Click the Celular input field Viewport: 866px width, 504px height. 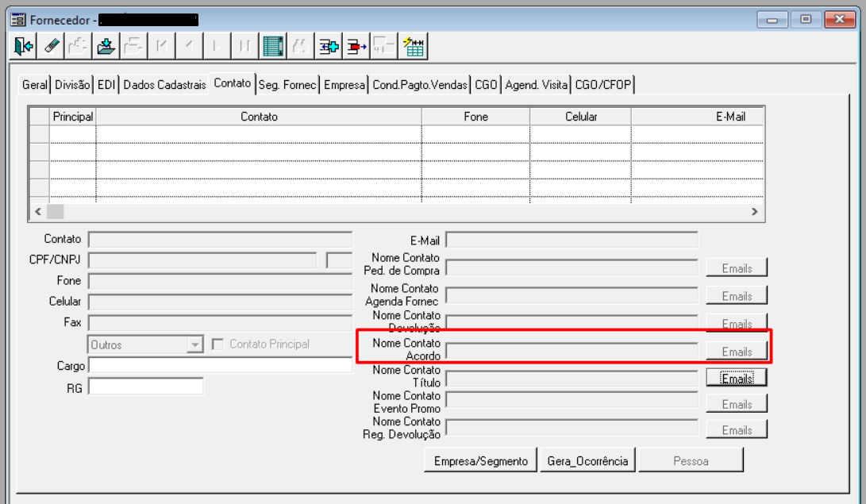[x=221, y=302]
